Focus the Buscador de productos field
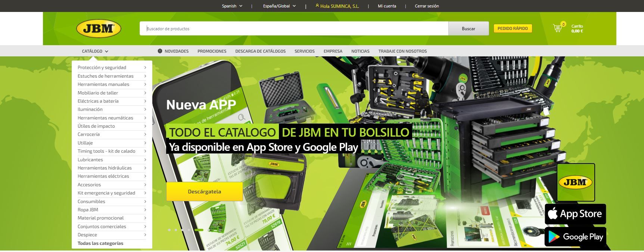This screenshot has height=252, width=644. [x=294, y=28]
